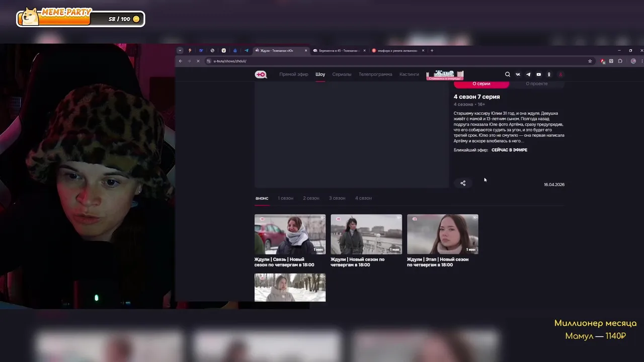Screen dimensions: 644x362
Task: Click the title Ждули | Связь | Новый сезон
Action: tap(284, 262)
